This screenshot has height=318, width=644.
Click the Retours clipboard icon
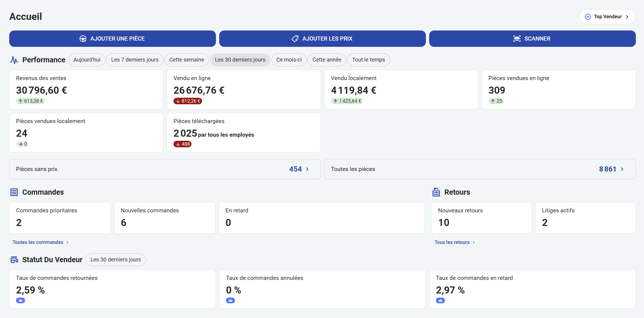pyautogui.click(x=436, y=192)
